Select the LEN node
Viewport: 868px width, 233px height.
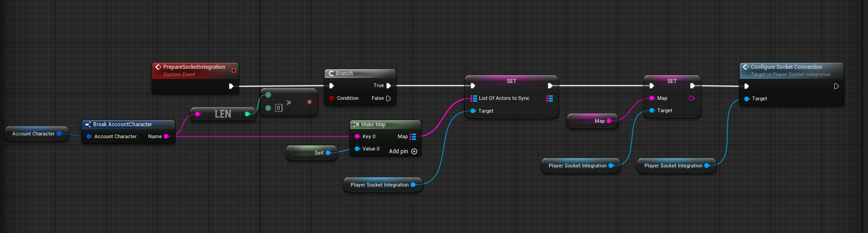223,114
